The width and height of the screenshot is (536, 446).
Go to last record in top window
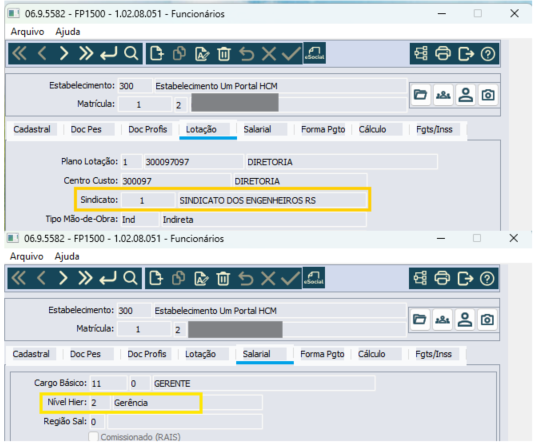(86, 54)
